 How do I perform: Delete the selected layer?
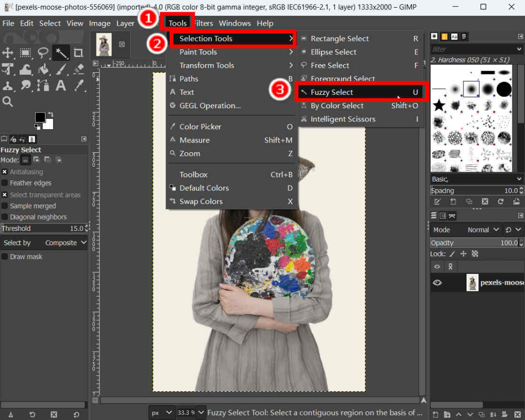pyautogui.click(x=517, y=414)
